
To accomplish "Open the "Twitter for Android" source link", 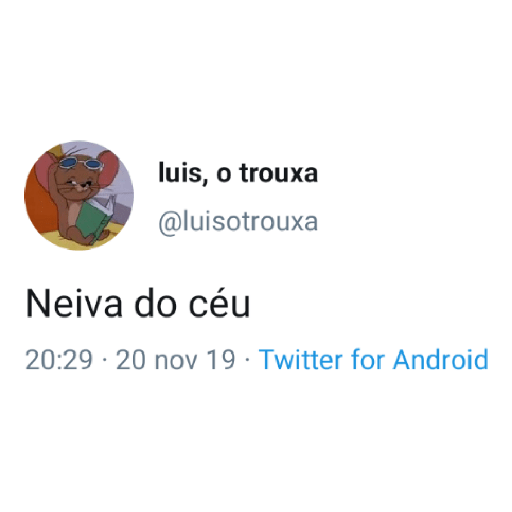I will click(374, 360).
